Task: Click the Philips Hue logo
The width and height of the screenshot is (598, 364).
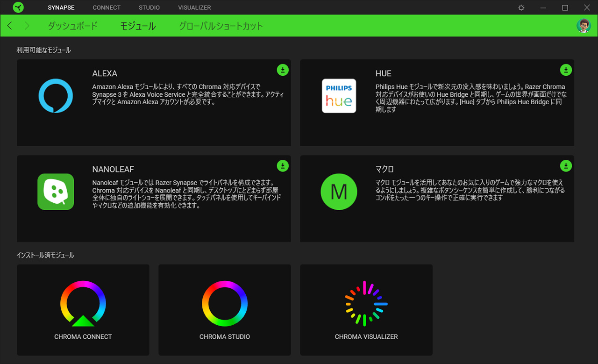Action: 339,96
